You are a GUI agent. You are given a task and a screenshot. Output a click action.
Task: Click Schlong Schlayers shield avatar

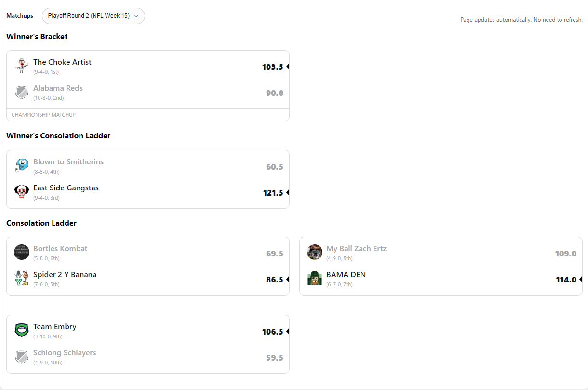22,357
